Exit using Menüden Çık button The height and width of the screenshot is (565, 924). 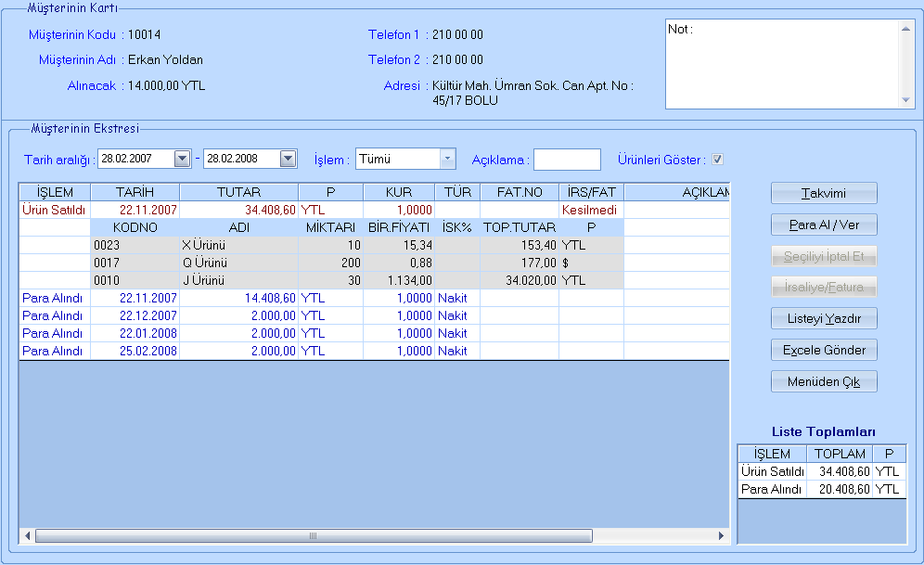(x=824, y=382)
